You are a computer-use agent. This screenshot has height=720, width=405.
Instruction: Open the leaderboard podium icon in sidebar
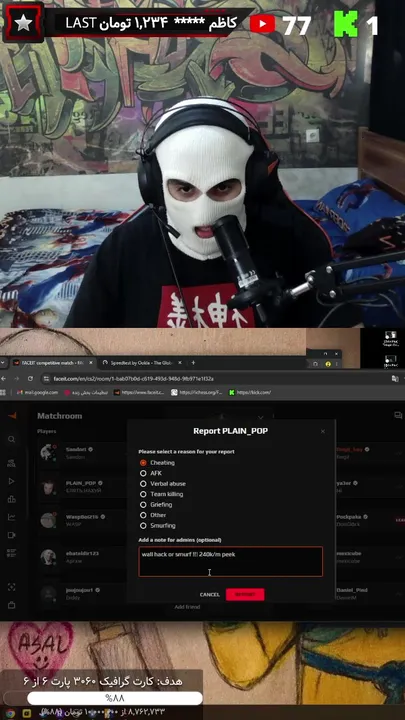tap(11, 500)
